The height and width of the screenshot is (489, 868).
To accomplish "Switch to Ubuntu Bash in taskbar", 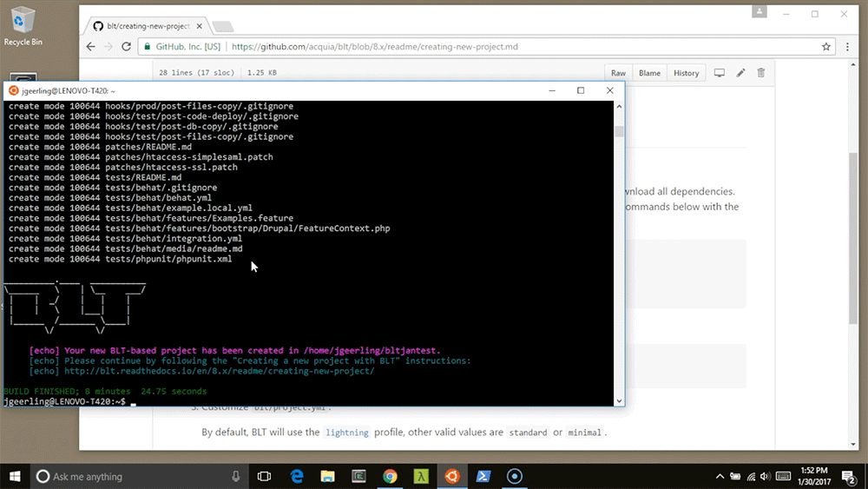I will tap(452, 476).
